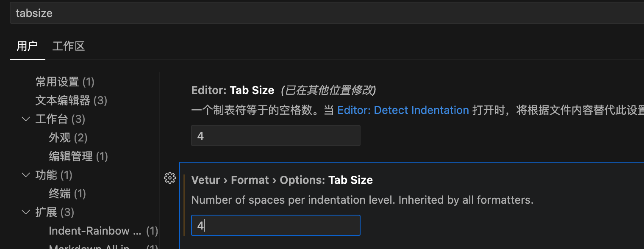Switch to the 用户 settings tab
Image resolution: width=644 pixels, height=249 pixels.
[x=27, y=46]
